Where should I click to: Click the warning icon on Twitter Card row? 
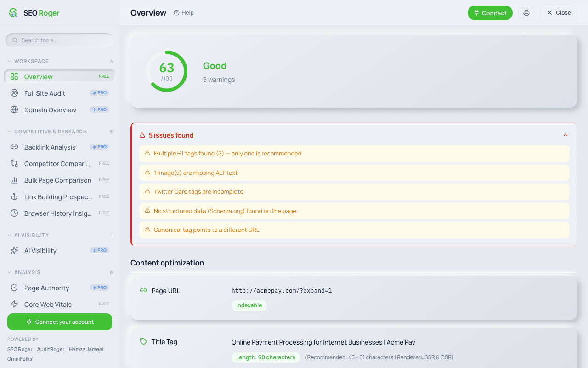(x=147, y=191)
